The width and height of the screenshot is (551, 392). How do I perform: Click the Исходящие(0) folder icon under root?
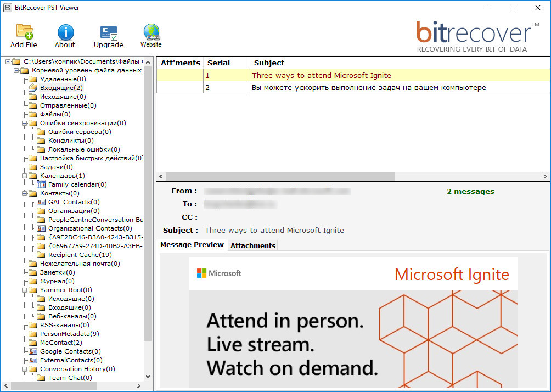coord(33,96)
